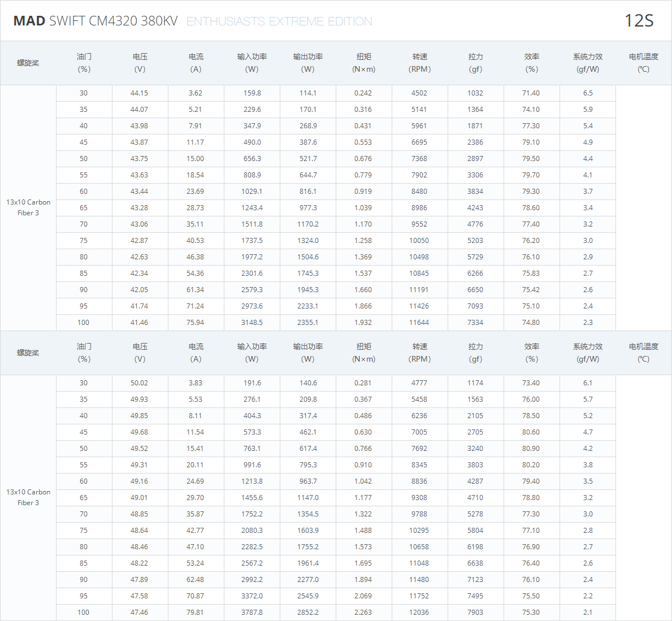
Task: Click system efficiency value 6.1
Action: click(x=588, y=383)
